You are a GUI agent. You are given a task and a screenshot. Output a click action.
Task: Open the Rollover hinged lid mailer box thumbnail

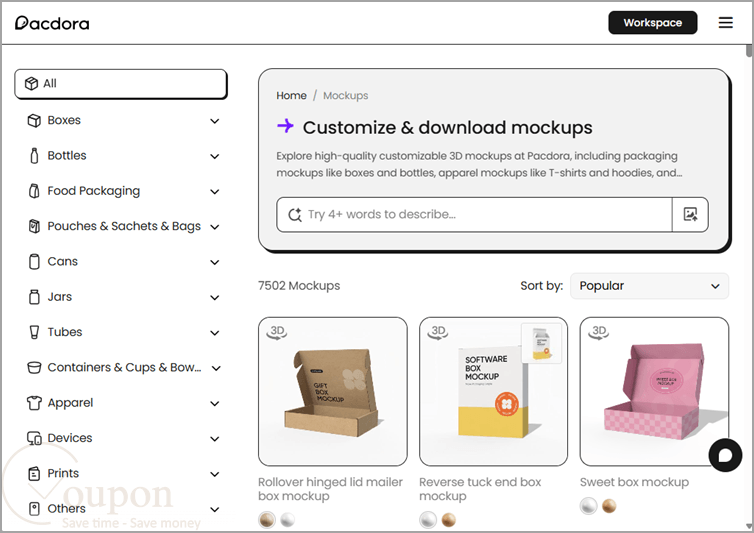tap(333, 392)
